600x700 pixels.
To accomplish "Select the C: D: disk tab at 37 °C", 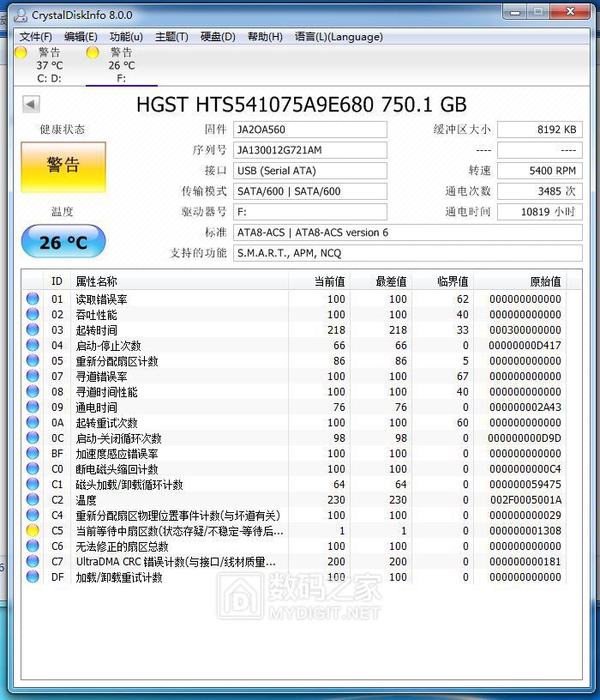I will coord(49,65).
